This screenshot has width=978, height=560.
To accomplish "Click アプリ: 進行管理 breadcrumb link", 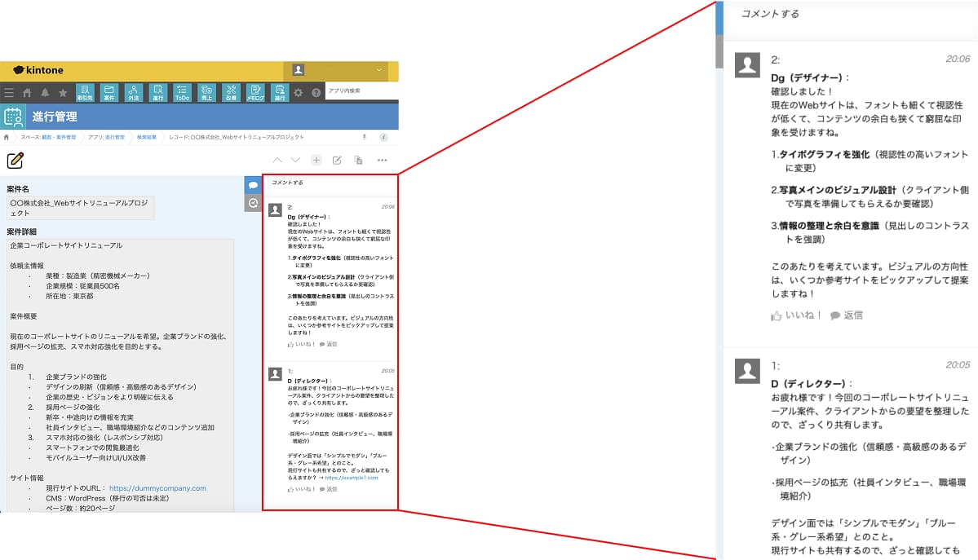I will click(x=106, y=137).
